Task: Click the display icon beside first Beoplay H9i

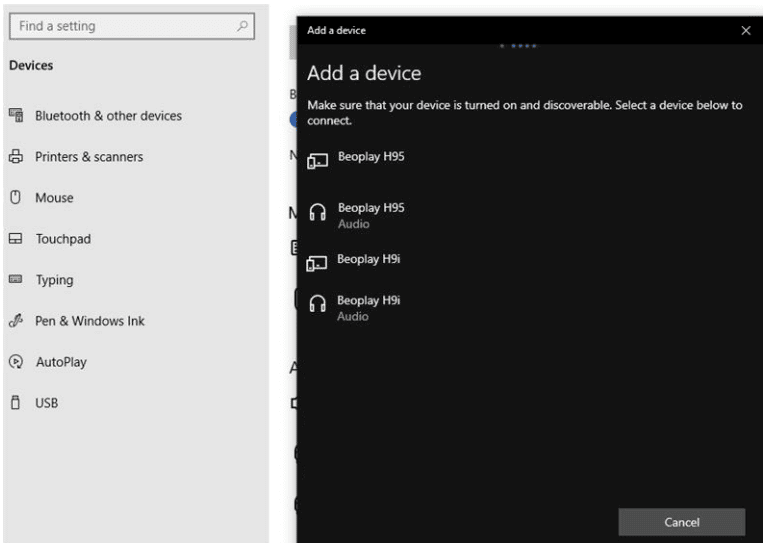Action: click(x=317, y=263)
